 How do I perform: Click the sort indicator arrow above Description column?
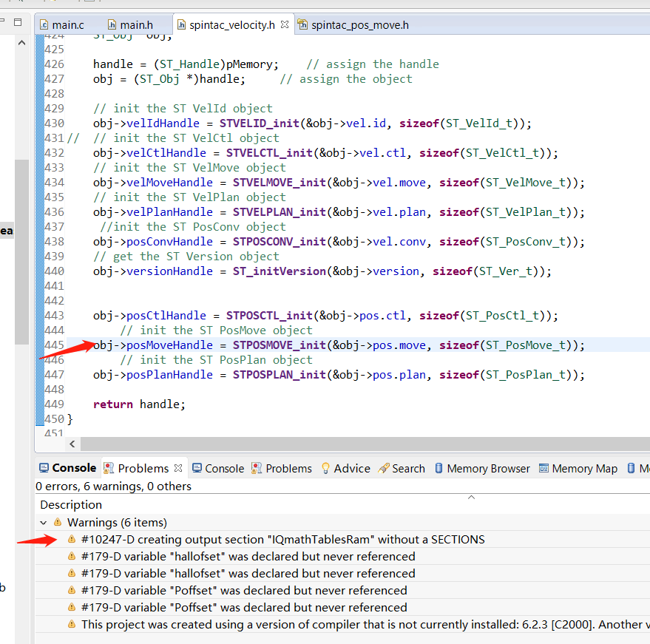[471, 497]
